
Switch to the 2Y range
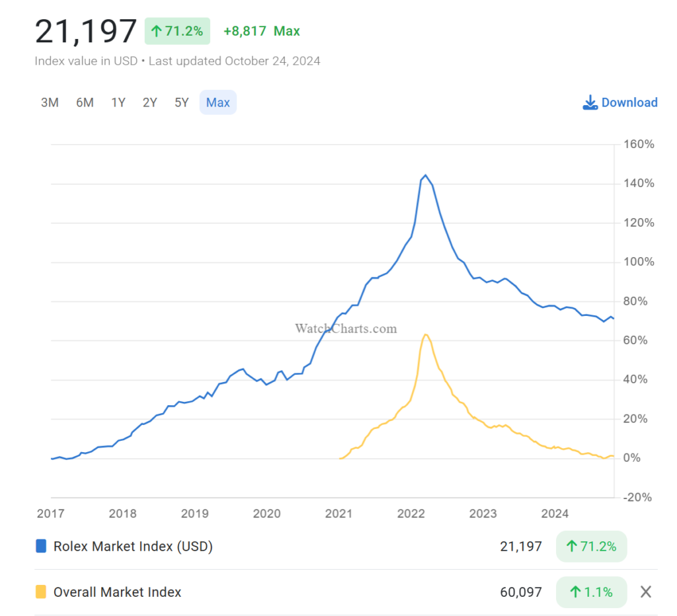tap(150, 102)
